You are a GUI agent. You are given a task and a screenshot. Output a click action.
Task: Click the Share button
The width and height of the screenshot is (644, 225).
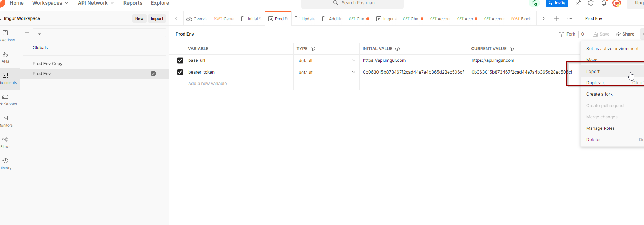coord(625,34)
